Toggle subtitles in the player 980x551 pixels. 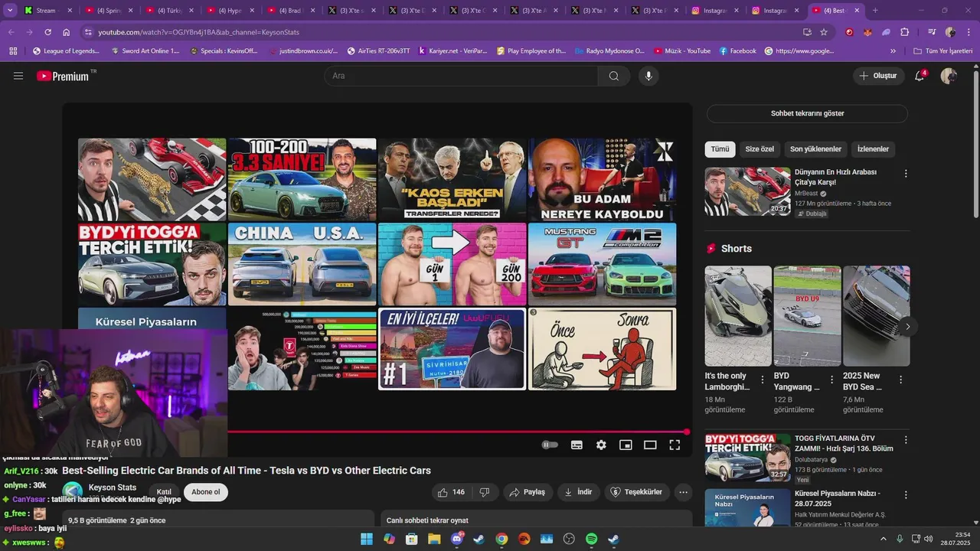(x=577, y=445)
